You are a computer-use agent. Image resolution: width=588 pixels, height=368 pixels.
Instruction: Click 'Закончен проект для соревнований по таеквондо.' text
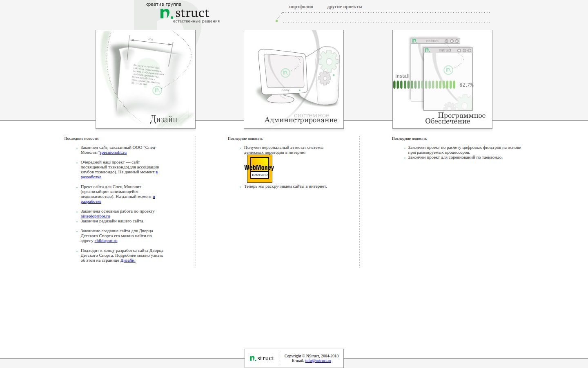point(455,157)
